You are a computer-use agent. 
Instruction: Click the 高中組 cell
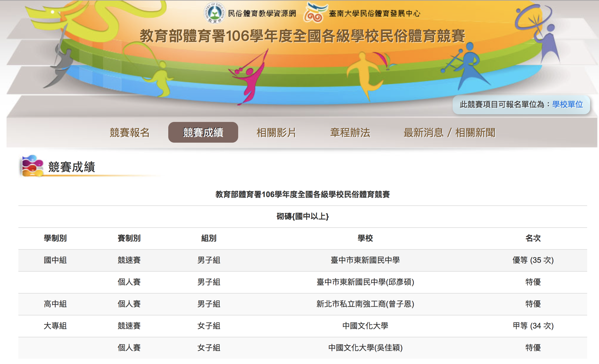click(55, 304)
